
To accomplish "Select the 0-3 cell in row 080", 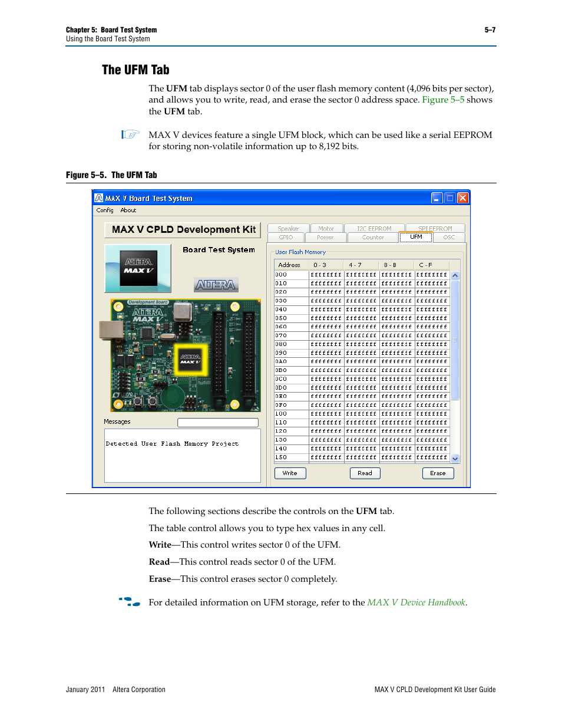I will [x=326, y=344].
